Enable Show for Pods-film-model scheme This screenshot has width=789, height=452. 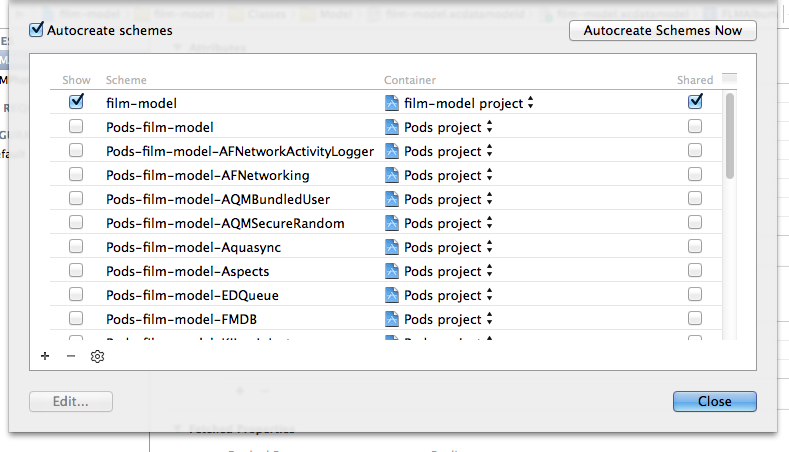76,126
